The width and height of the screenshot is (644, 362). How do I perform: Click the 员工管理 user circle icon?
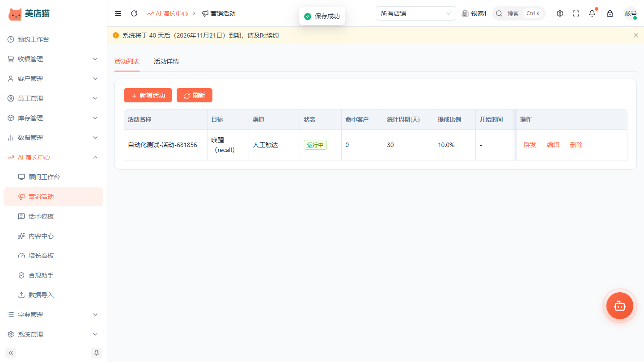click(x=11, y=98)
